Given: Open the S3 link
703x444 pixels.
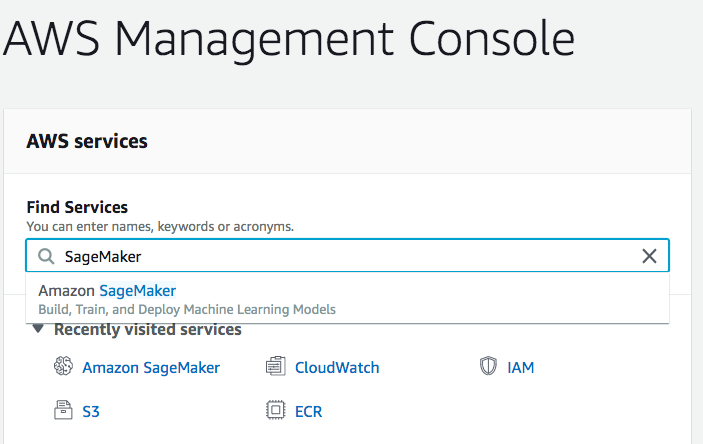Looking at the screenshot, I should (x=91, y=412).
